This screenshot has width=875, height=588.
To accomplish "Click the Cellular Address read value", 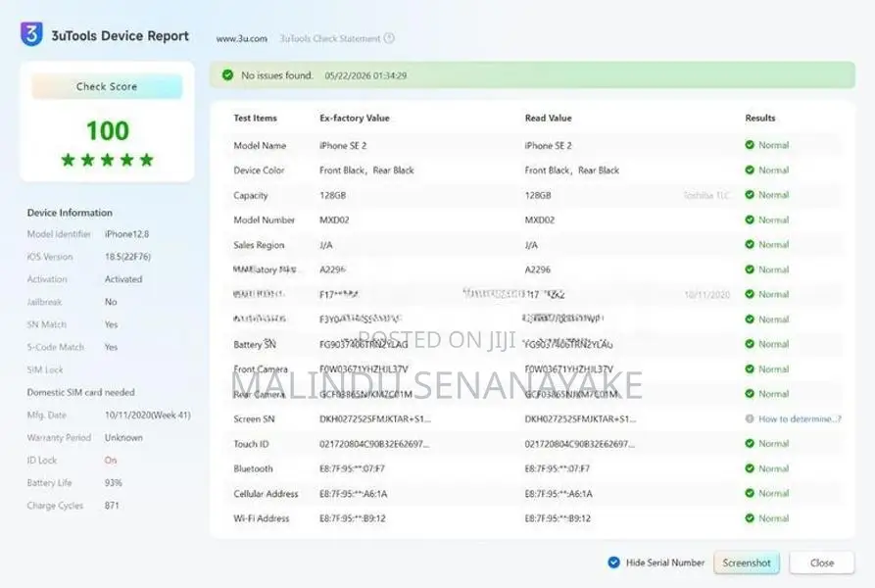I will pos(559,494).
